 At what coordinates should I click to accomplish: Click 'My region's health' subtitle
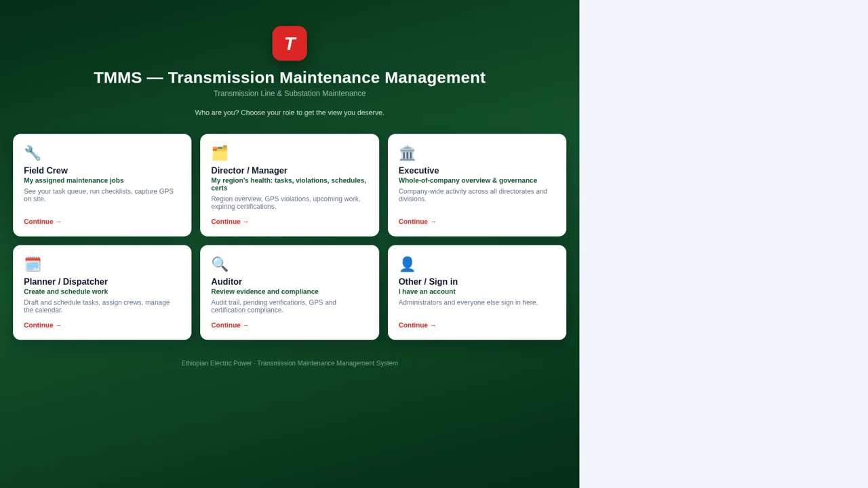(x=288, y=184)
